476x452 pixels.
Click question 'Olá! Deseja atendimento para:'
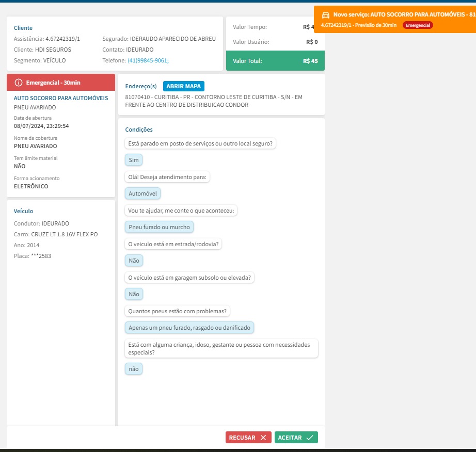[x=167, y=177]
